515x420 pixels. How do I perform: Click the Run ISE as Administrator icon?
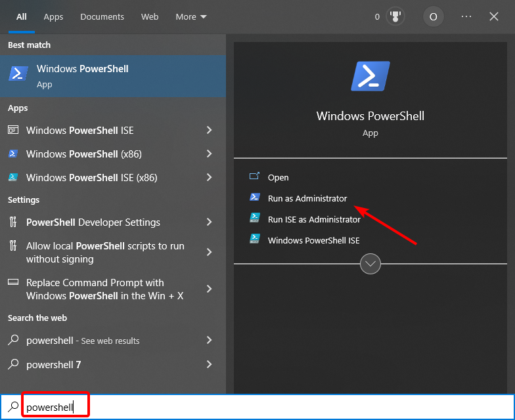point(255,218)
